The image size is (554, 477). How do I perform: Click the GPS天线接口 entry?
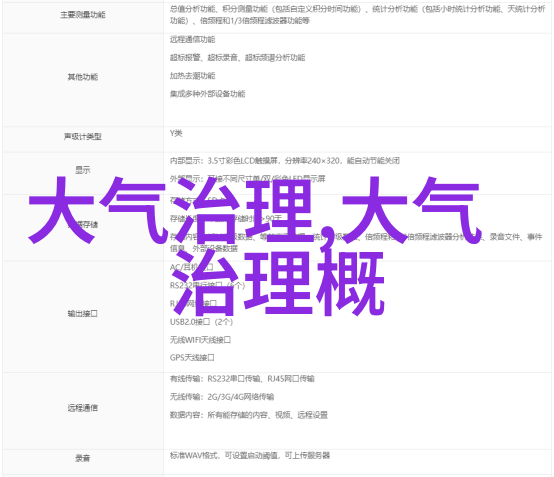pos(192,358)
